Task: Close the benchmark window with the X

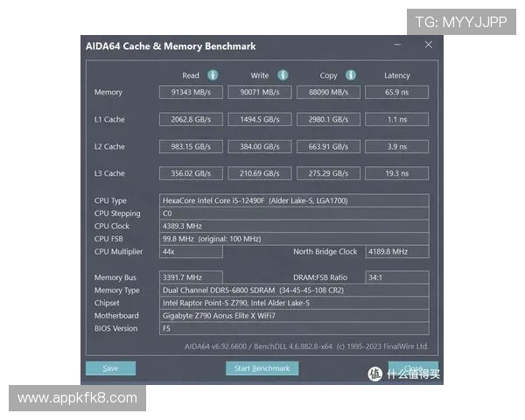Action: (x=428, y=45)
